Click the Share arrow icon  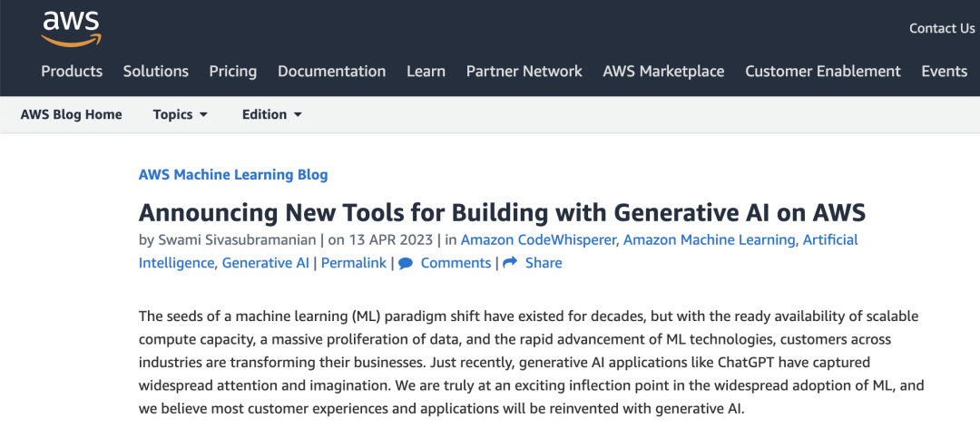pos(510,263)
